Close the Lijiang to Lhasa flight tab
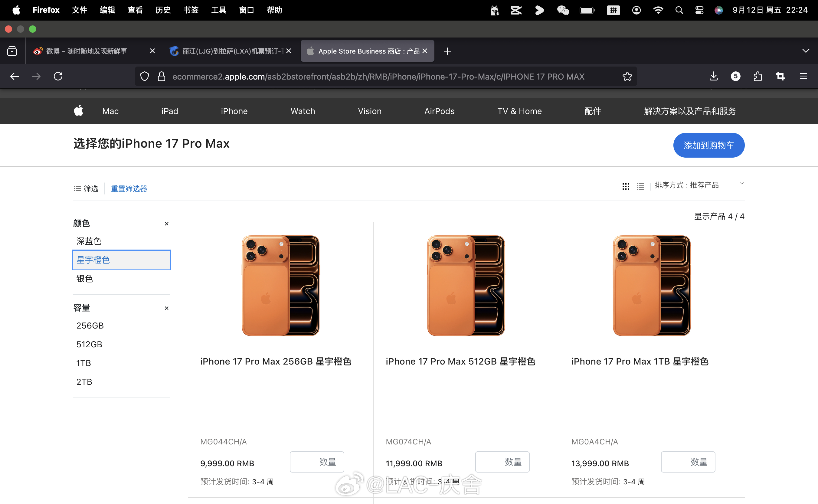Image resolution: width=818 pixels, height=504 pixels. tap(289, 51)
